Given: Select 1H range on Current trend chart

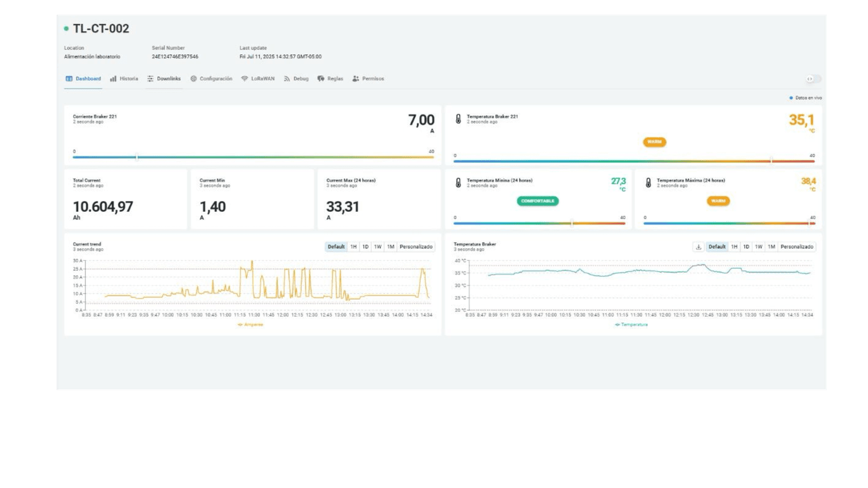Looking at the screenshot, I should click(x=353, y=247).
